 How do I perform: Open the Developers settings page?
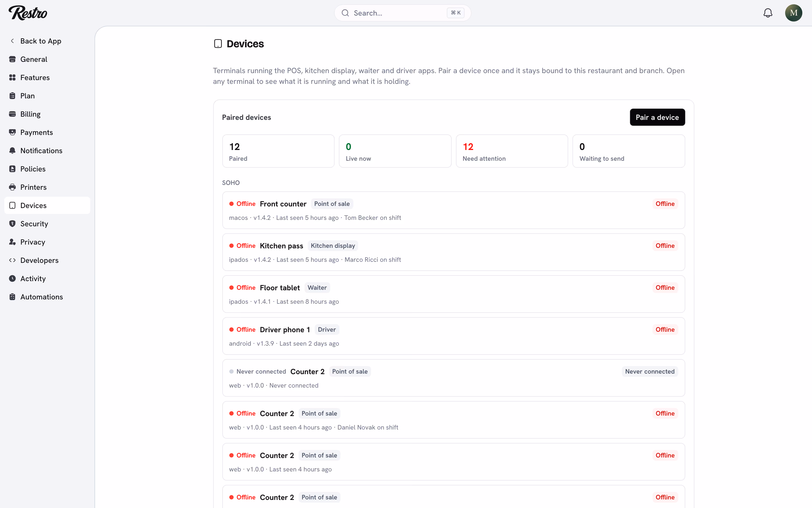pyautogui.click(x=47, y=260)
